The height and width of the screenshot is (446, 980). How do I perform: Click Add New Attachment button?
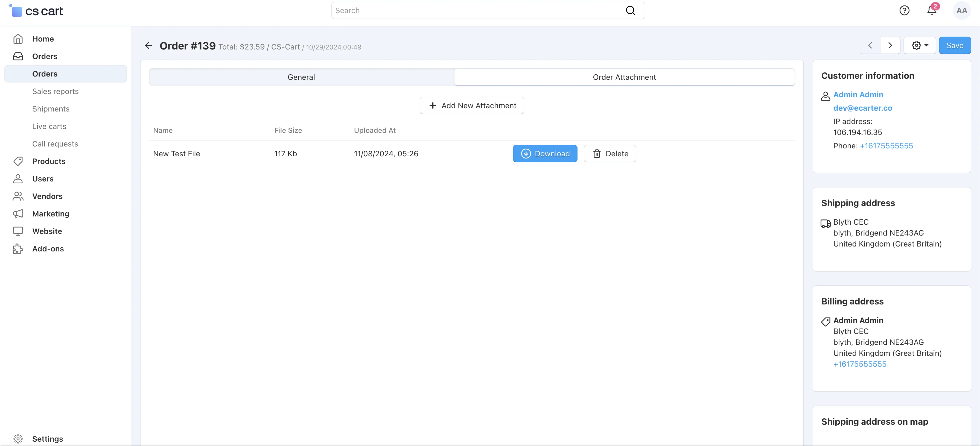click(472, 106)
